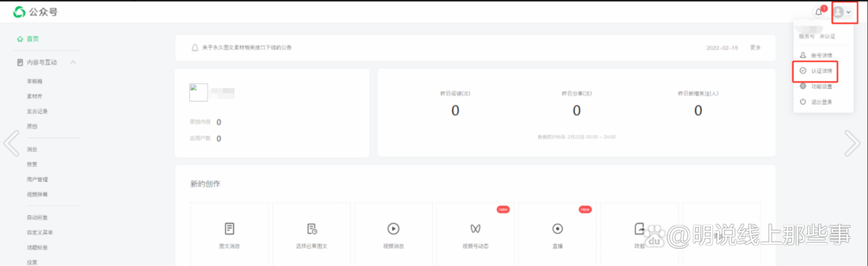Click the 服务号 未认证 status text
Image resolution: width=868 pixels, height=266 pixels.
coord(817,36)
